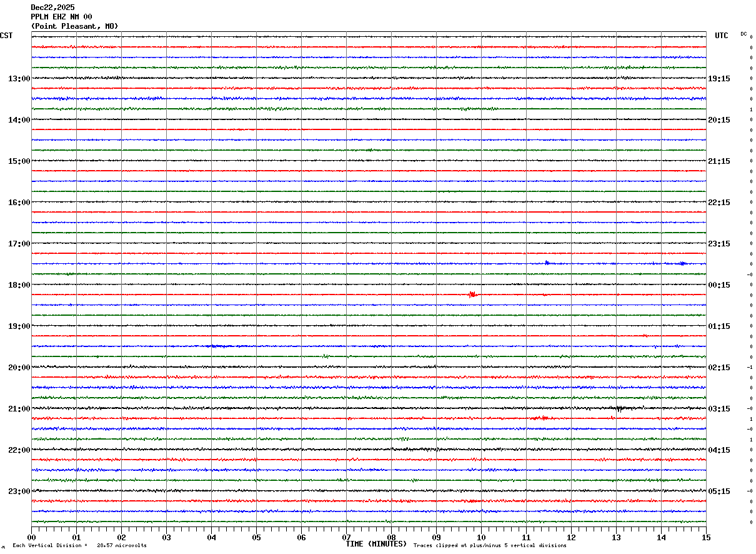Click minute 00 on the time axis
This screenshot has height=554, width=756.
pos(31,537)
